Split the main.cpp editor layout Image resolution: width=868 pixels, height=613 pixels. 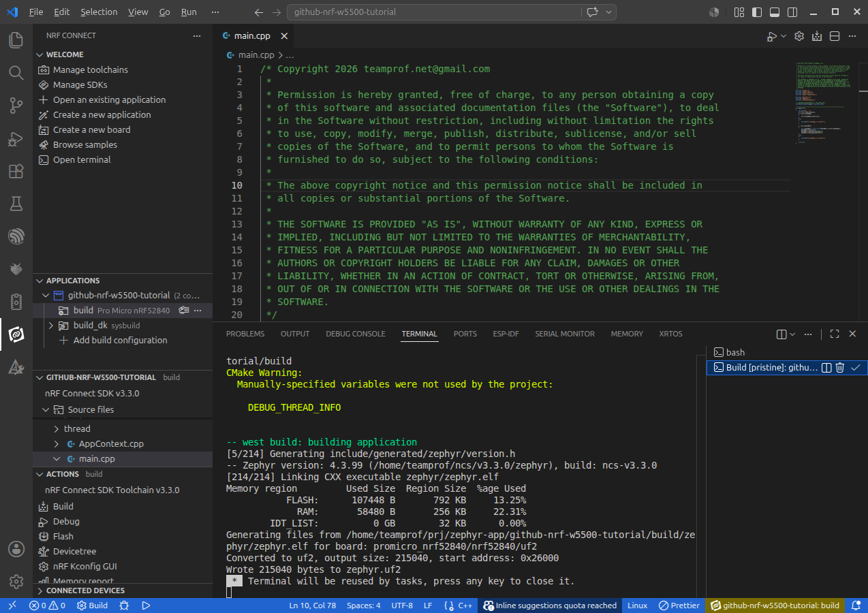pos(834,36)
